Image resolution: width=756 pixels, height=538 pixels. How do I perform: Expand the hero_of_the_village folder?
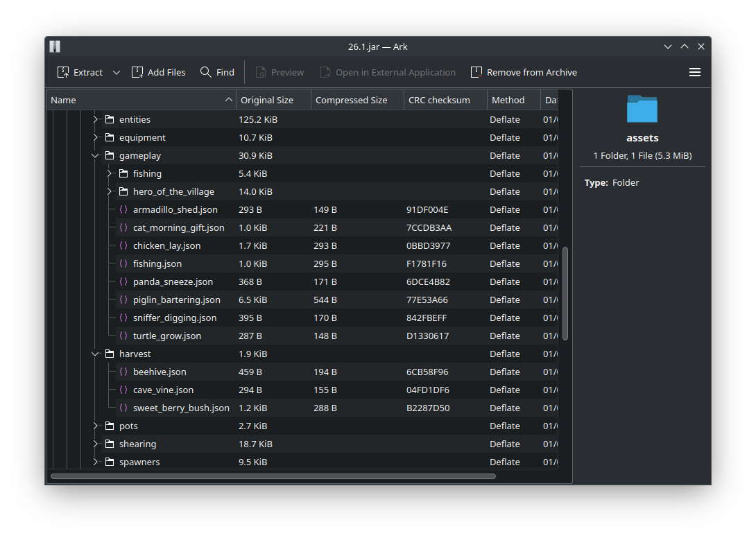(x=110, y=192)
